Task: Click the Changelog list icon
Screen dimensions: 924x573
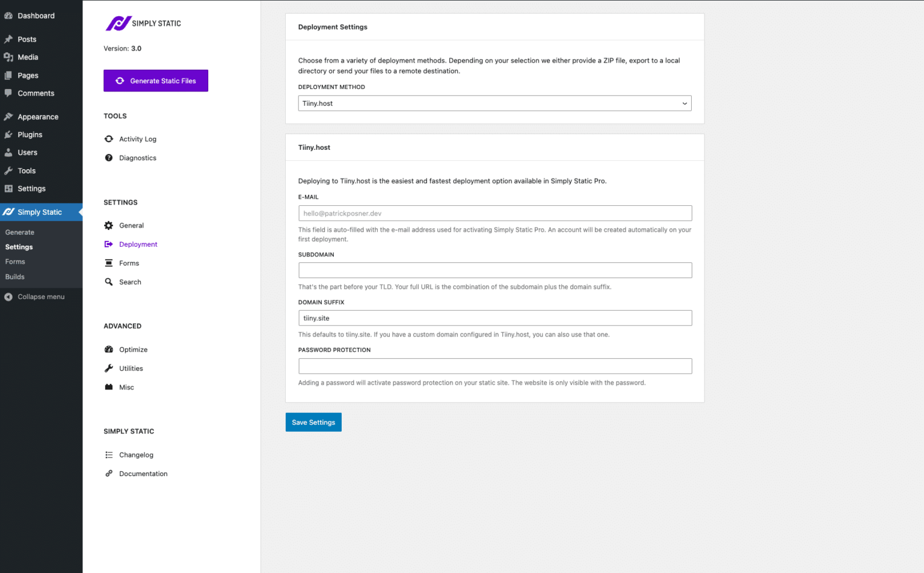Action: click(109, 455)
